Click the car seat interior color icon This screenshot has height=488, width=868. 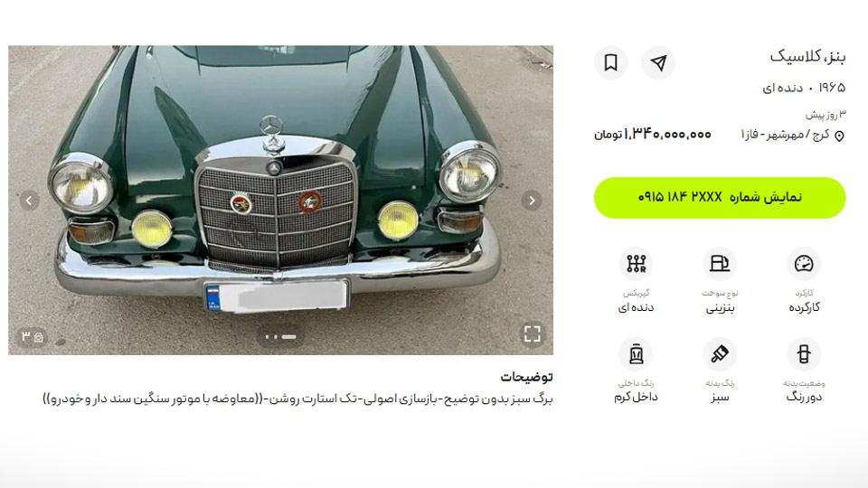coord(636,354)
